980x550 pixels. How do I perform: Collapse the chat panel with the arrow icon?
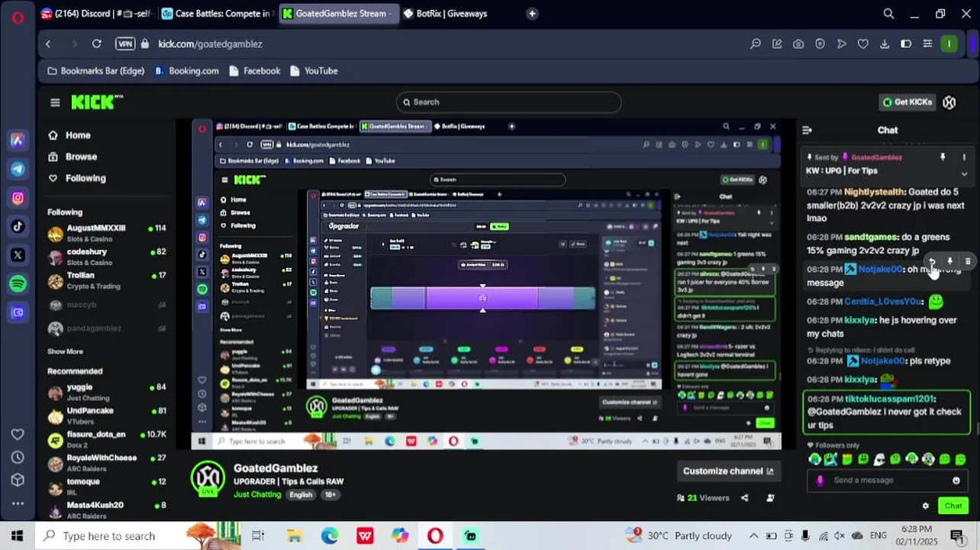tap(807, 131)
